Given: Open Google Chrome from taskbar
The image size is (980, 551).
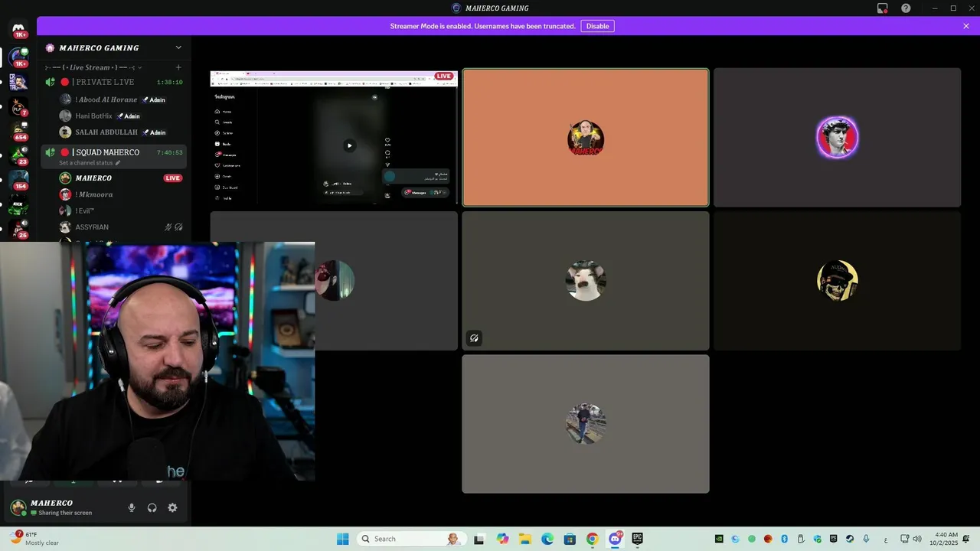Looking at the screenshot, I should coord(592,539).
